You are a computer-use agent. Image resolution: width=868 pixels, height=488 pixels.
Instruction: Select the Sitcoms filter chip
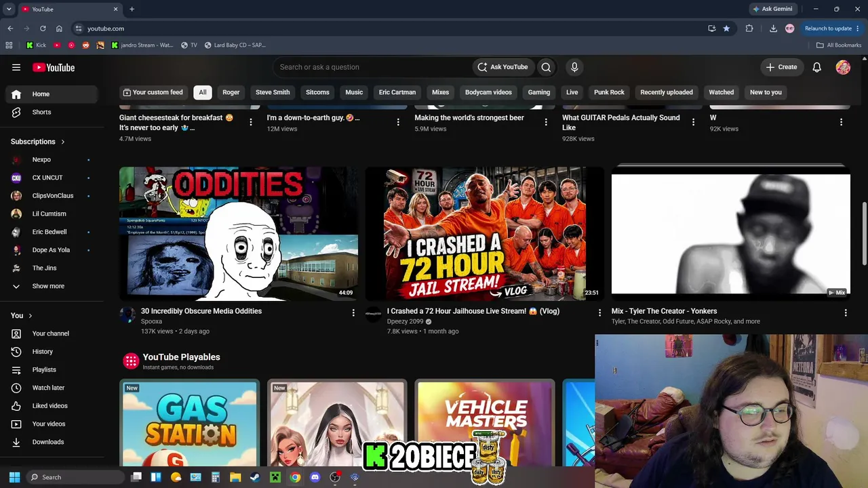[x=317, y=92]
